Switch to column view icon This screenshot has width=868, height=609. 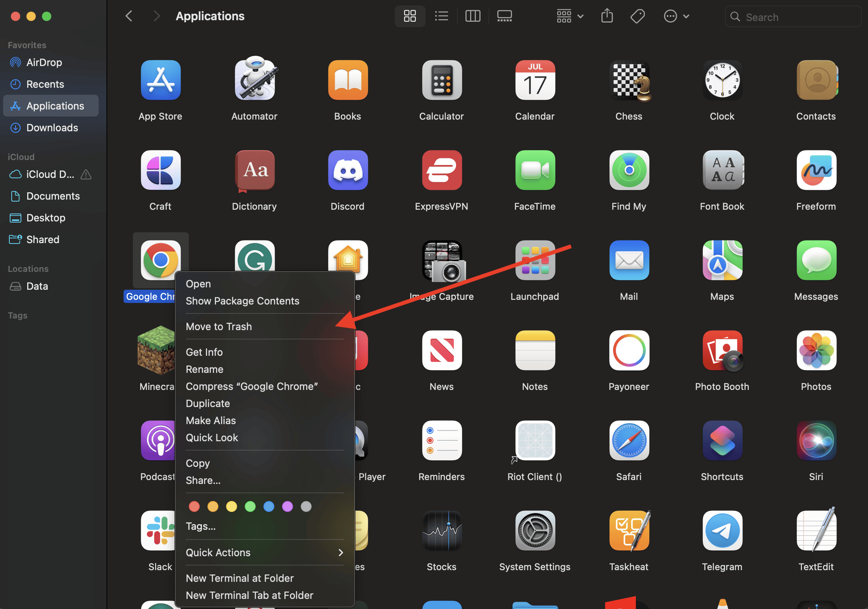point(472,16)
